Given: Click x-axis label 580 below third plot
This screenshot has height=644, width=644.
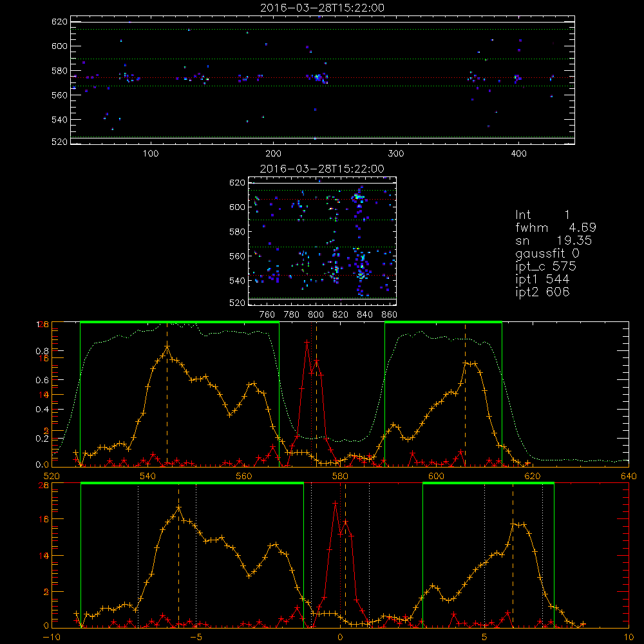Looking at the screenshot, I should (340, 477).
